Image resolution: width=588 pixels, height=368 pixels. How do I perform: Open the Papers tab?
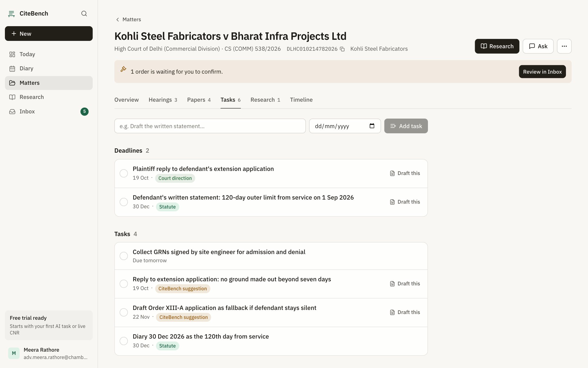coord(199,100)
